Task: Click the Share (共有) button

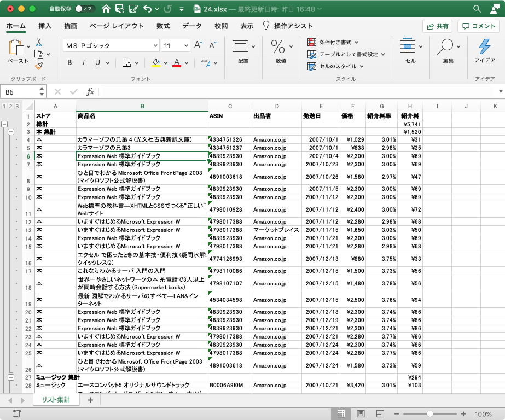Action: (x=437, y=26)
